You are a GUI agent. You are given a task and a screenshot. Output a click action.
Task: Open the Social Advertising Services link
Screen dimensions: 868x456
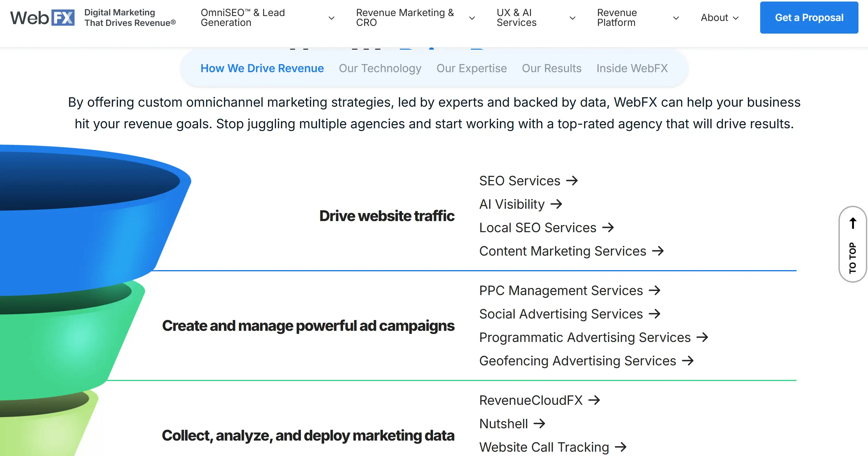[x=561, y=314]
